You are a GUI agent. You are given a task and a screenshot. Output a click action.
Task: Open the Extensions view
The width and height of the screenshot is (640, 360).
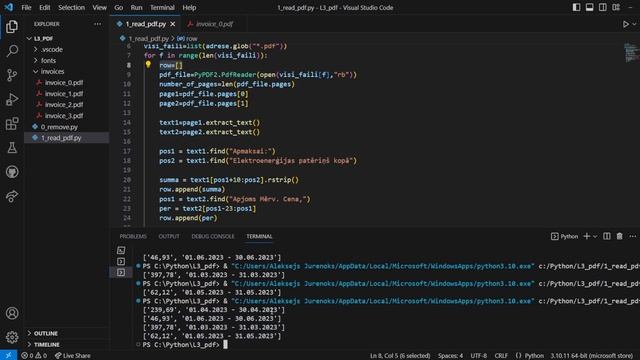pyautogui.click(x=12, y=124)
